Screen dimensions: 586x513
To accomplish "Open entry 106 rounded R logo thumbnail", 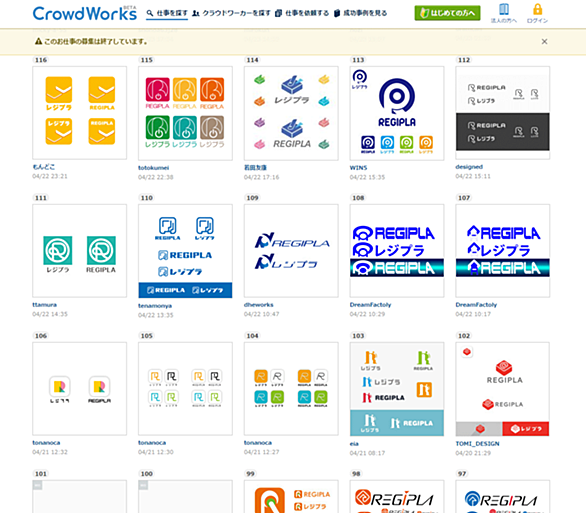I will coord(80,389).
